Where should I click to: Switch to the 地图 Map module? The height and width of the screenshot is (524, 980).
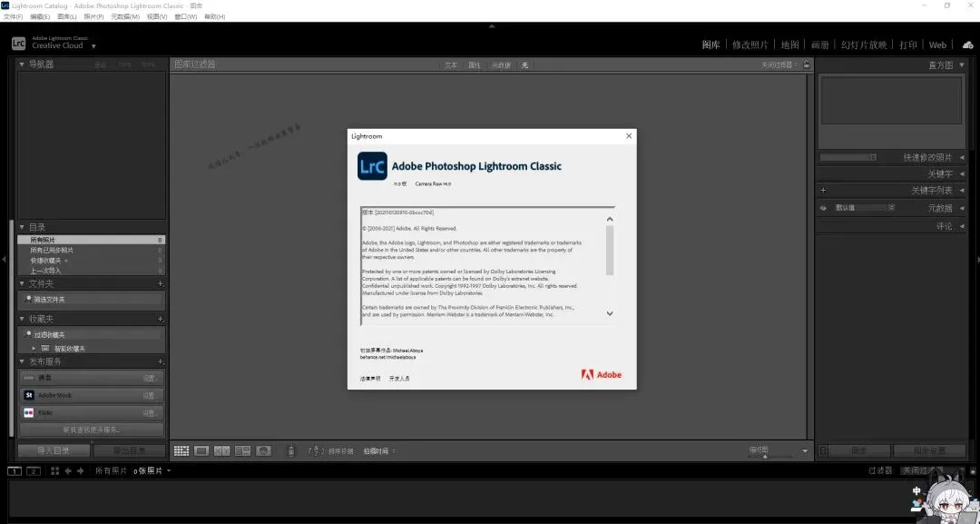pos(790,45)
